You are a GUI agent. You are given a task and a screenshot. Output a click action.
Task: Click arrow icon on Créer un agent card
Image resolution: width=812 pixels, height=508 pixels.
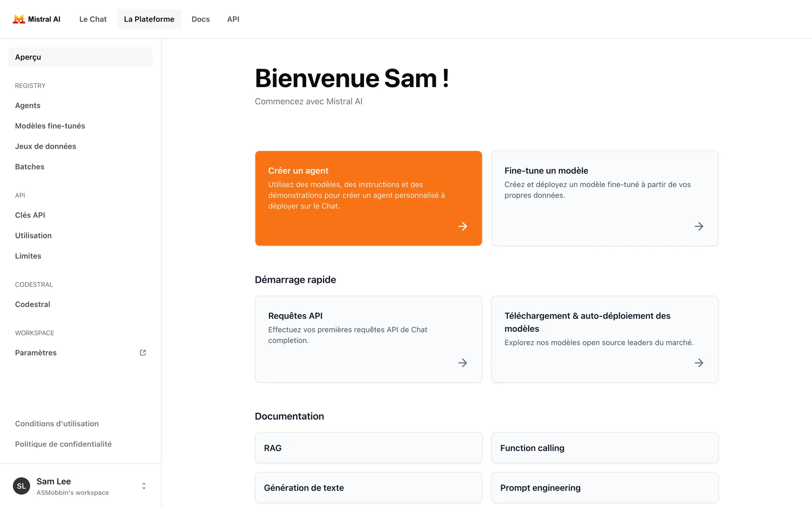462,226
